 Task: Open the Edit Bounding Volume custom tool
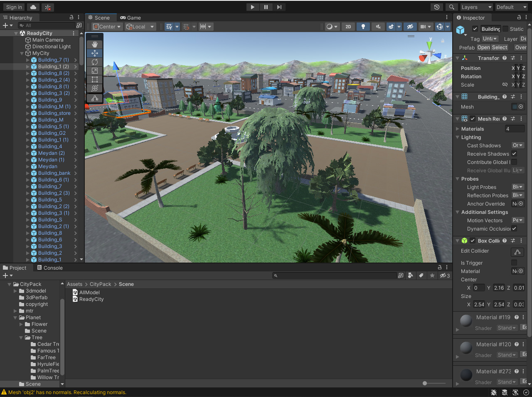click(x=95, y=98)
